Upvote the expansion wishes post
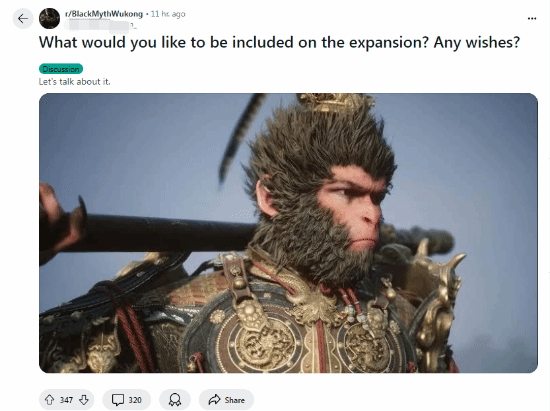Screen dimensions: 550x411 [x=49, y=400]
